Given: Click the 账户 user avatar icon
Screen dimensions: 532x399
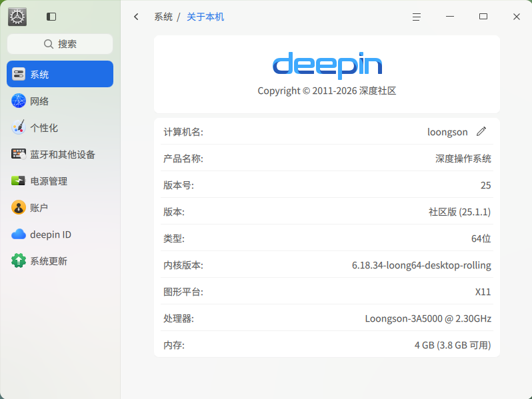Looking at the screenshot, I should tap(19, 207).
